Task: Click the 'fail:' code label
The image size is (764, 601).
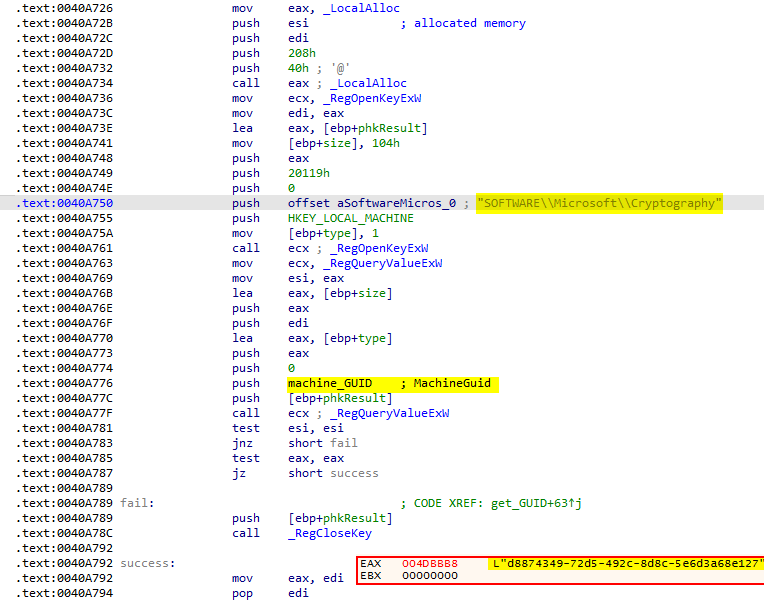Action: (x=139, y=503)
